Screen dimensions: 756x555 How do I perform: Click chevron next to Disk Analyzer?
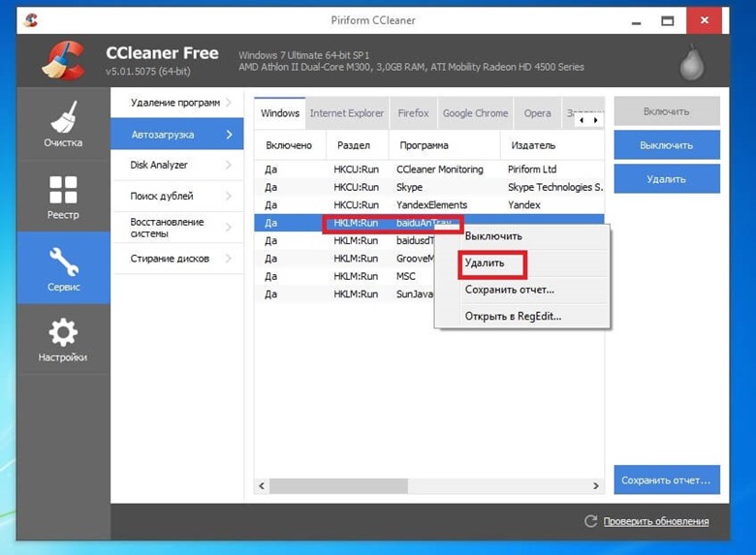coord(229,165)
